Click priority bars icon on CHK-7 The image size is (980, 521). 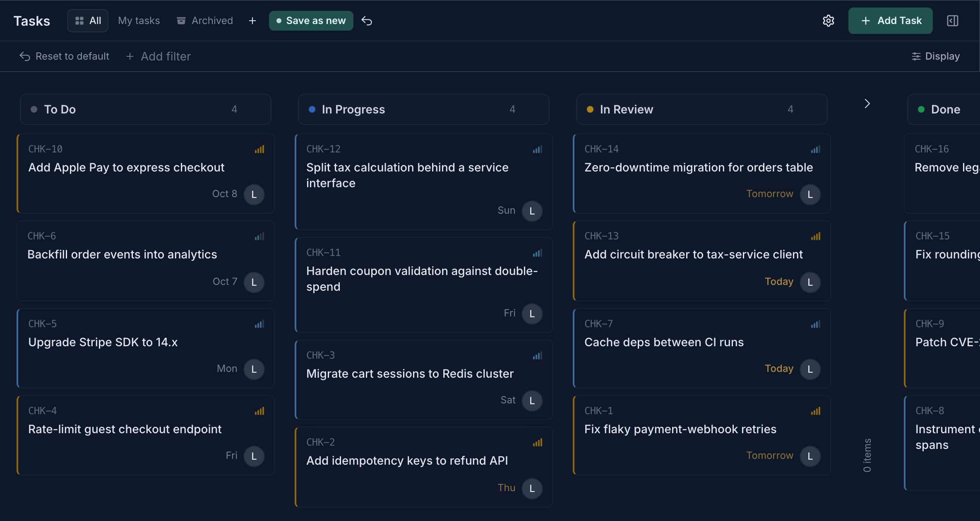tap(816, 324)
